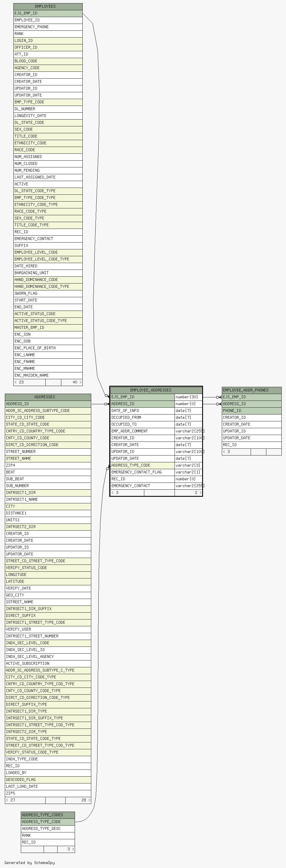
Task: Select the MASTER_EMP_ID row
Action: [x=48, y=327]
